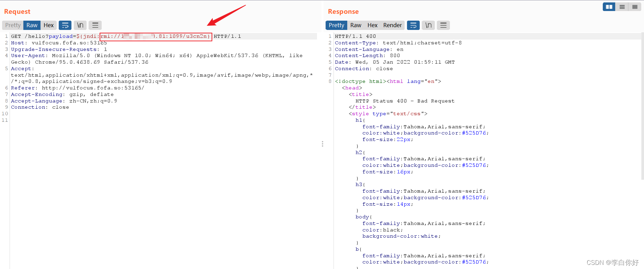
Task: Open Request panel hamburger options menu
Action: [x=95, y=25]
